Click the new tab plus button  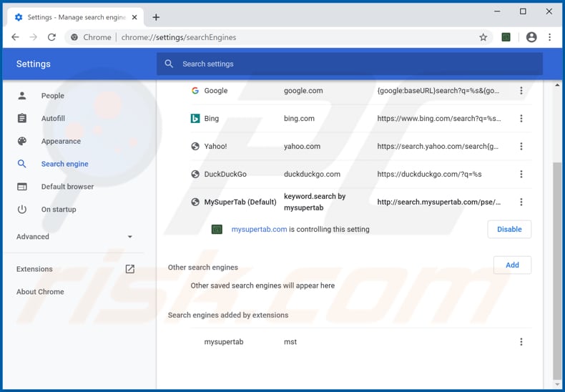[156, 17]
